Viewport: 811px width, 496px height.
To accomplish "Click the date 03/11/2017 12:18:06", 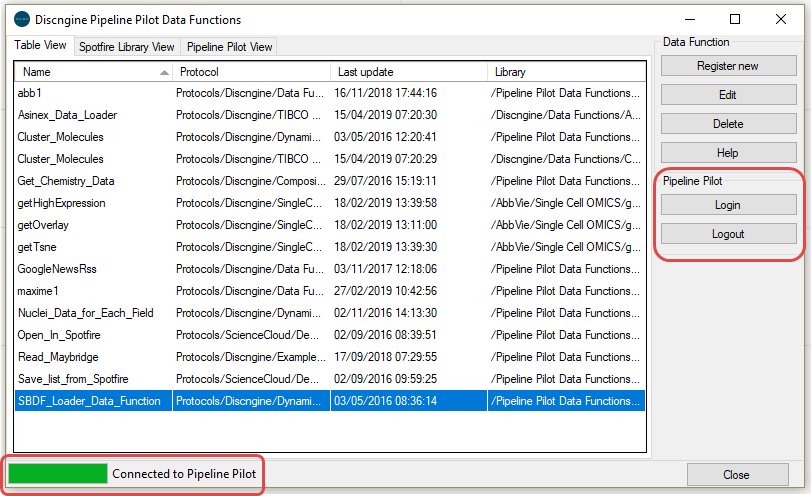I will [385, 269].
